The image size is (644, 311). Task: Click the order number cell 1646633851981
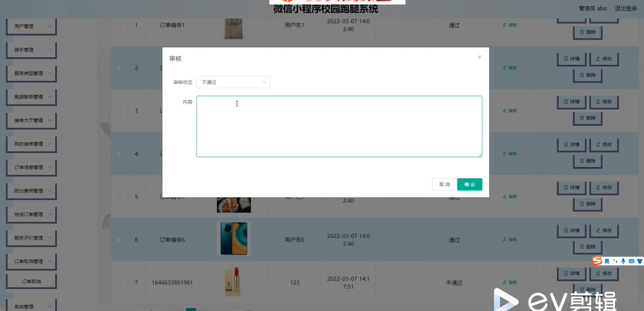(172, 282)
